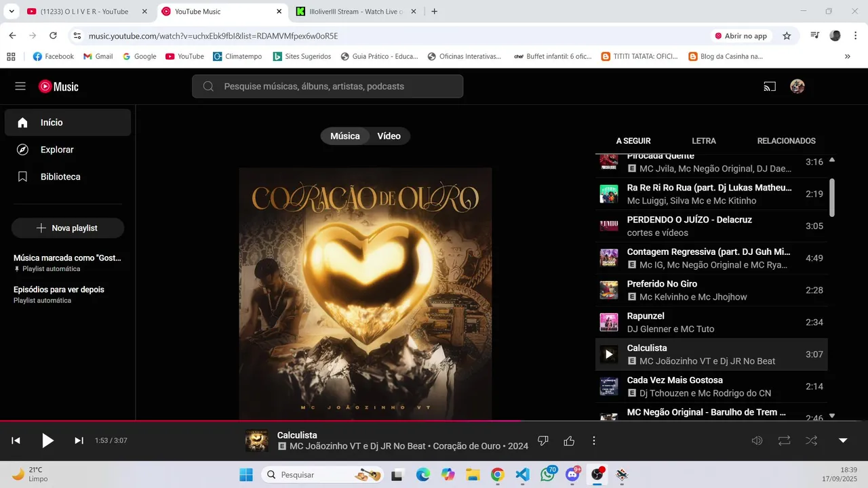868x488 pixels.
Task: Switch to Vídeo mode
Action: click(389, 136)
